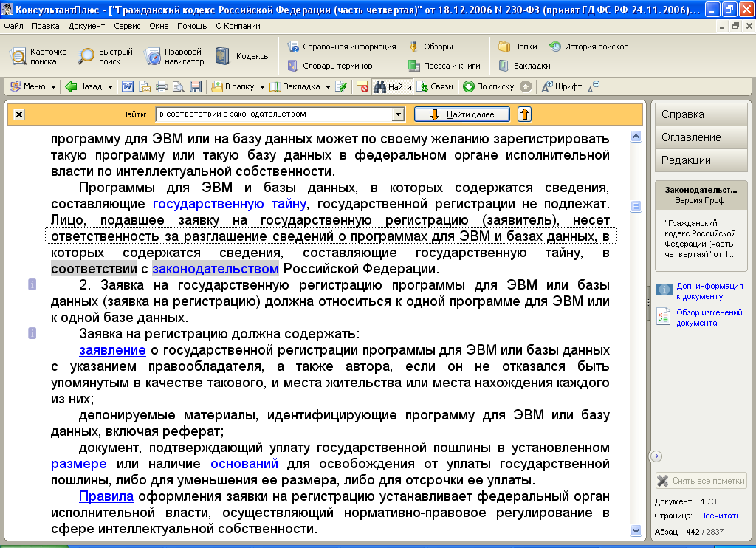The height and width of the screenshot is (548, 756).
Task: Open Словарь терминов
Action: pyautogui.click(x=330, y=66)
